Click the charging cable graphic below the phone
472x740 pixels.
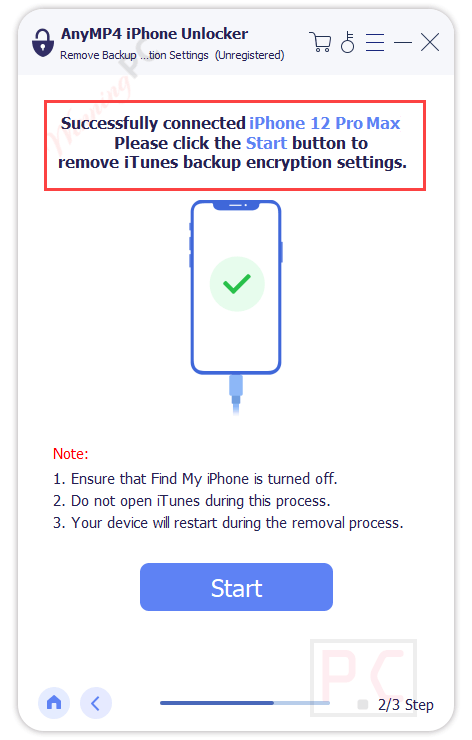coord(236,395)
